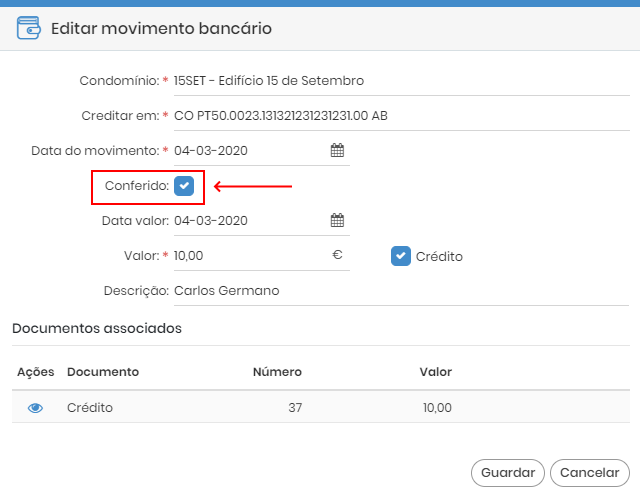Click the wallet icon in dialog header
Viewport: 640px width, 497px height.
(29, 28)
